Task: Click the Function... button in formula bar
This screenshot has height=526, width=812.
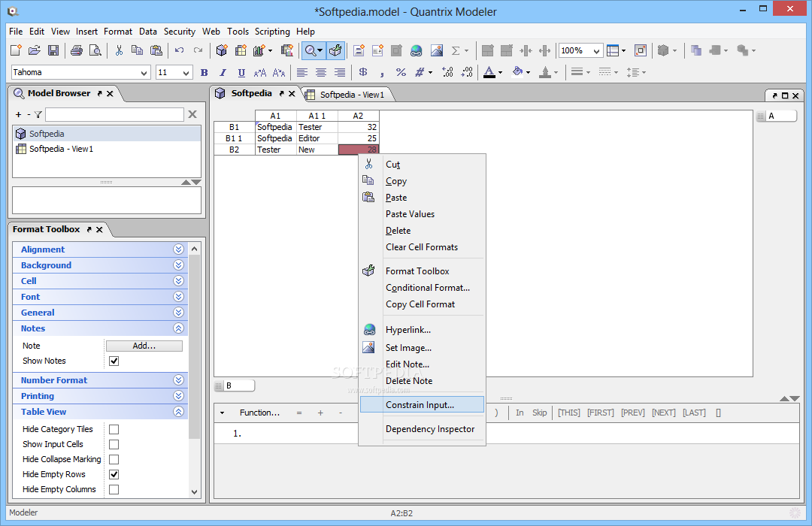Action: (259, 413)
